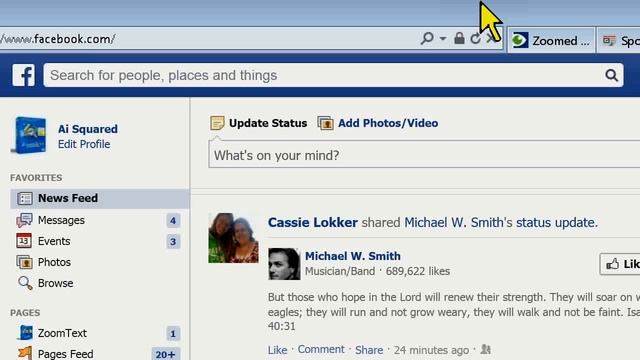Switch to the Zoomed browser tab
The image size is (640, 360).
coord(551,40)
